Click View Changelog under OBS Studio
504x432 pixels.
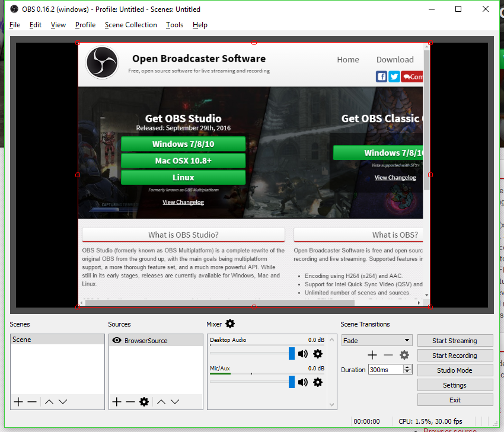pyautogui.click(x=183, y=202)
